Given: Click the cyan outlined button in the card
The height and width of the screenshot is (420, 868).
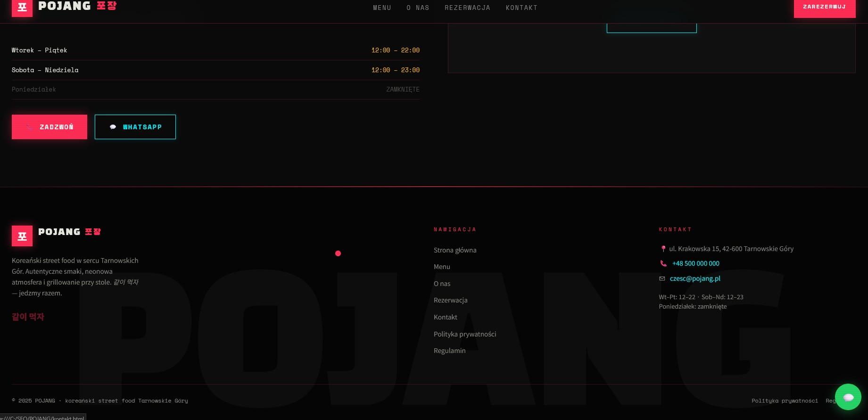Looking at the screenshot, I should (x=652, y=27).
